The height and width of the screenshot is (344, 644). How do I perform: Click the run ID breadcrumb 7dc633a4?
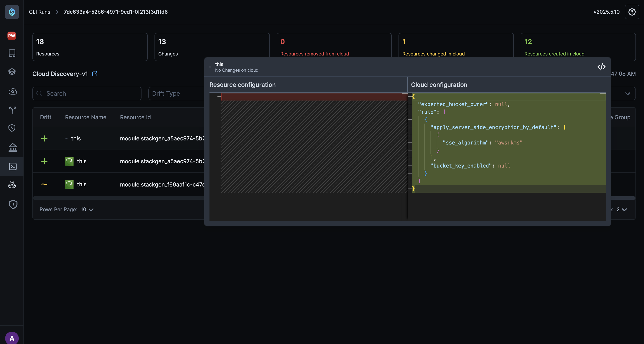tap(116, 12)
